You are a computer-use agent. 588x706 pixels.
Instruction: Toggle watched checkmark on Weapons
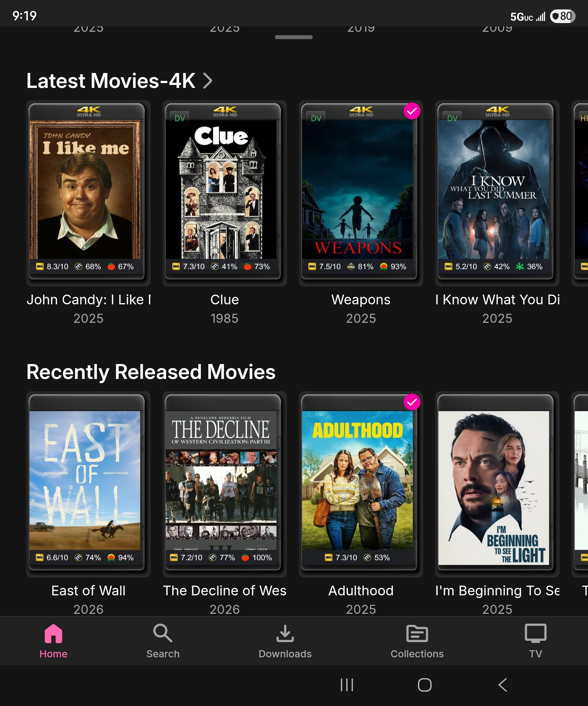[412, 111]
